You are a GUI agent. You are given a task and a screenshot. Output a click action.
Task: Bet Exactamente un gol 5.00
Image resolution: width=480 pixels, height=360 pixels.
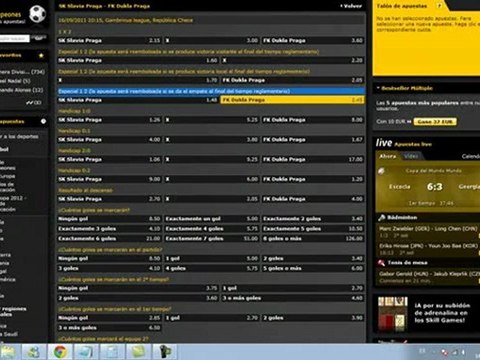tap(212, 219)
